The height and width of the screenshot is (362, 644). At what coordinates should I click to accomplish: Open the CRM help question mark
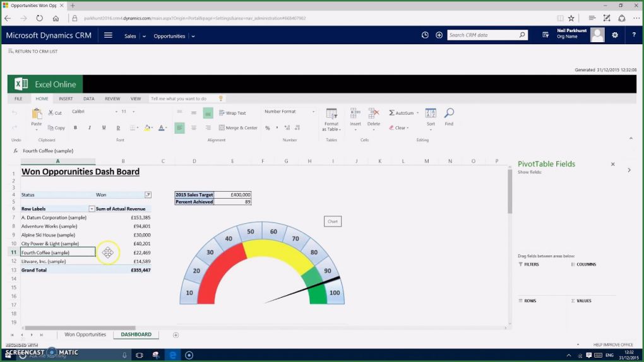[x=634, y=35]
